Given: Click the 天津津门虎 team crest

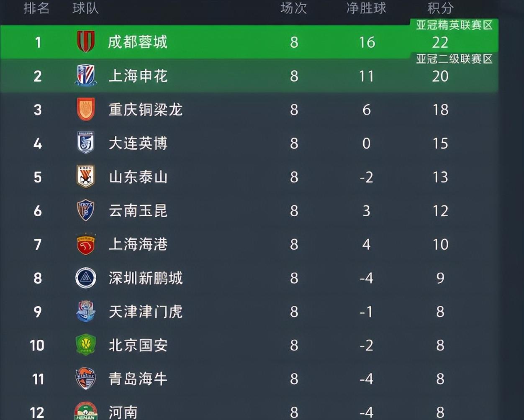Looking at the screenshot, I should pos(86,312).
